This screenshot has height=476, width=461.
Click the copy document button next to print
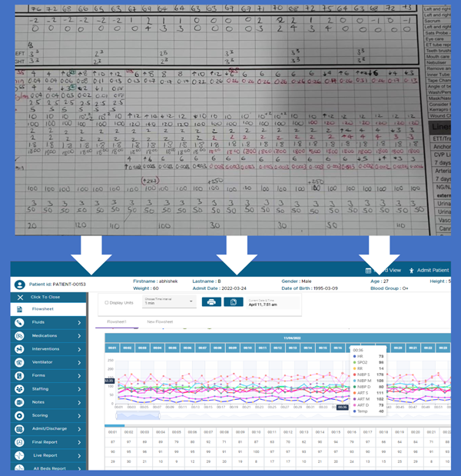[234, 302]
